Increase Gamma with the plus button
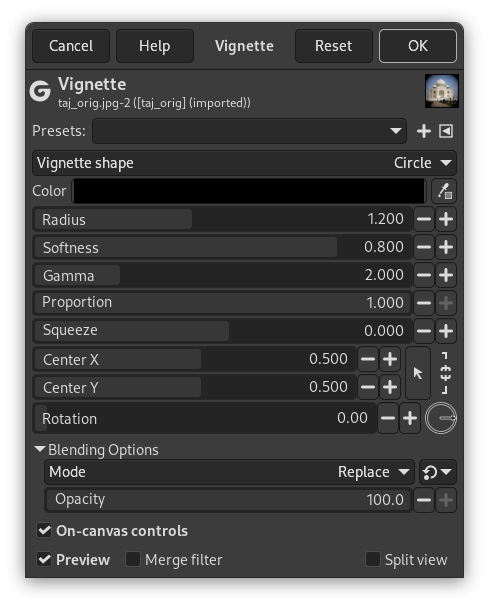 click(x=446, y=275)
